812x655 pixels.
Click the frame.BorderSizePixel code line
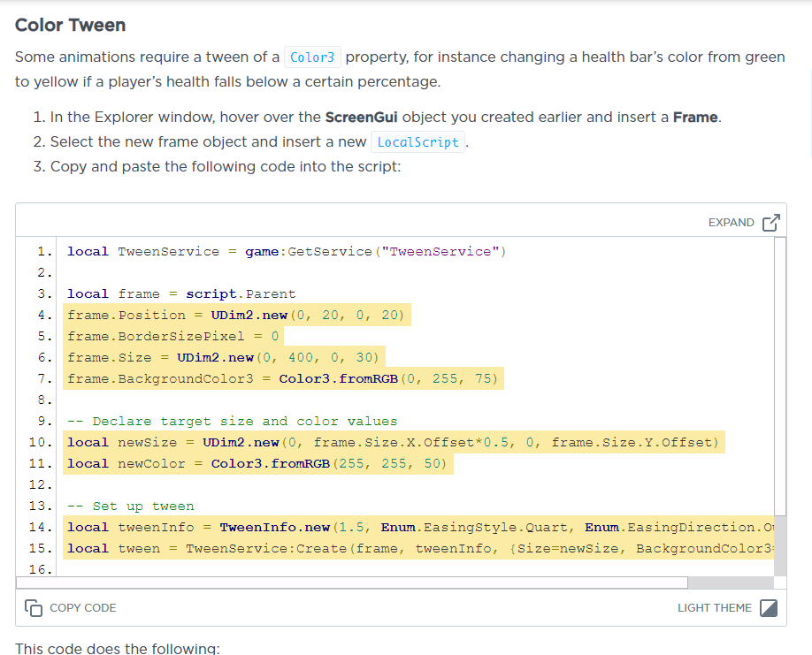pyautogui.click(x=173, y=337)
